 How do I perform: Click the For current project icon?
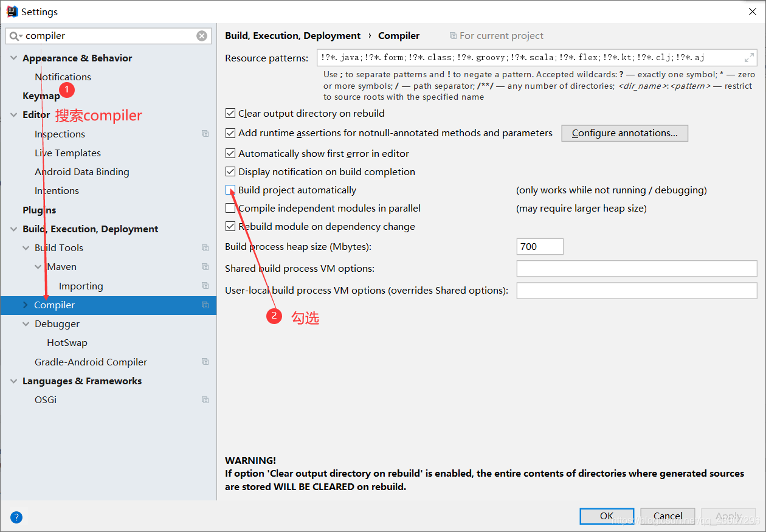[x=453, y=36]
